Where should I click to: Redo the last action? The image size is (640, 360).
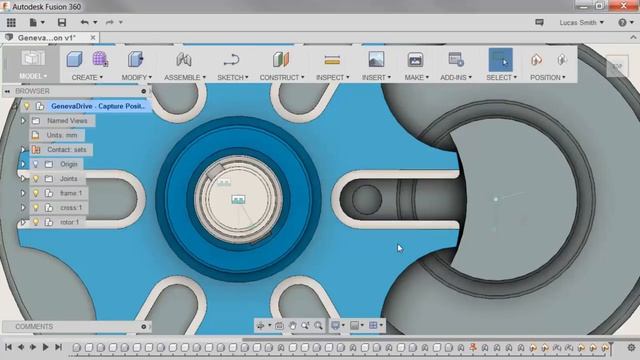(109, 22)
